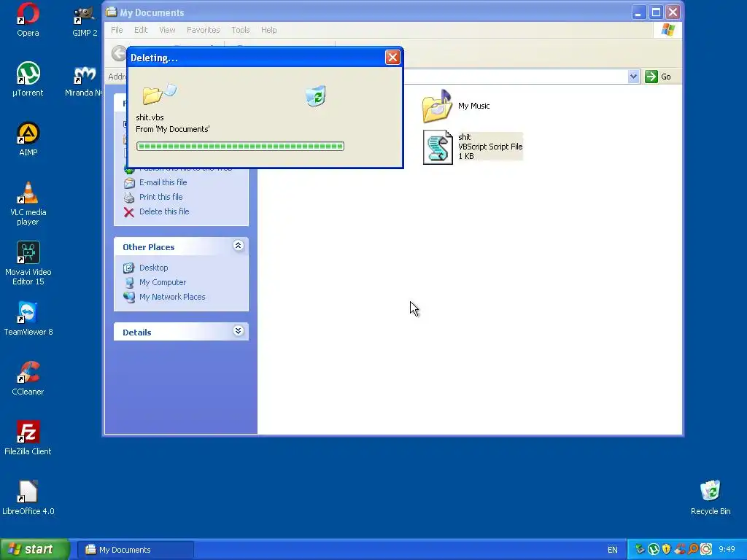The width and height of the screenshot is (747, 560).
Task: Click the EN language indicator
Action: 613,550
